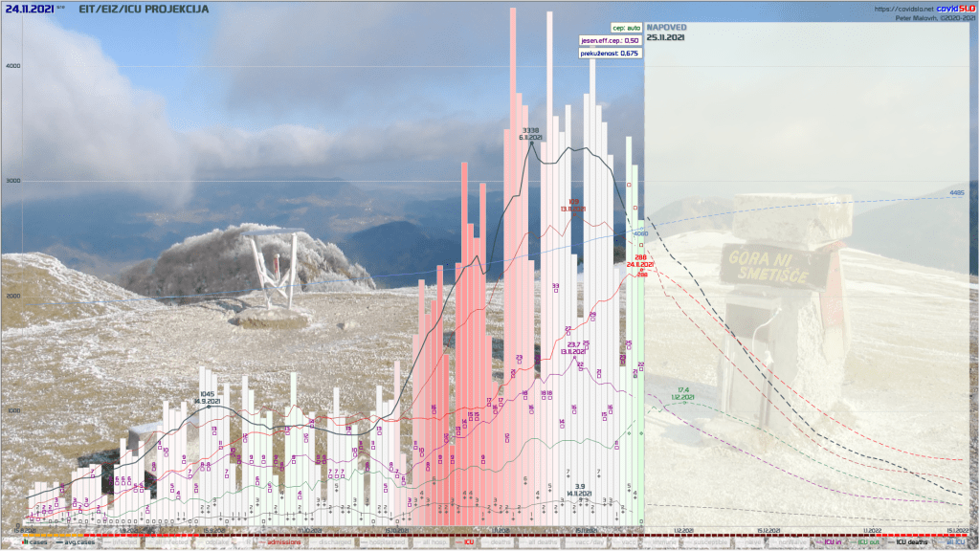Select the 24.11.2021 date in header
Viewport: 980px width, 551px height.
point(29,9)
